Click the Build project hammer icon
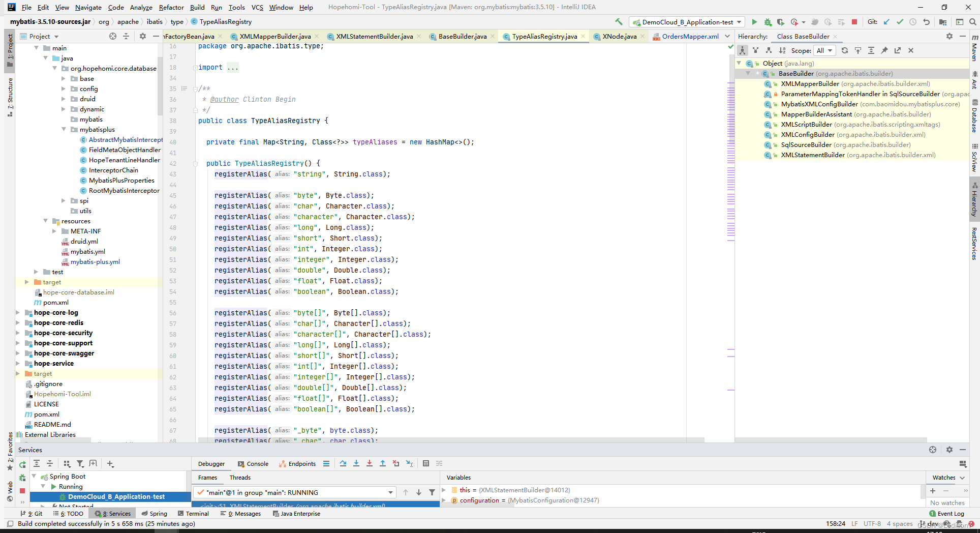The width and height of the screenshot is (980, 533). (x=619, y=22)
